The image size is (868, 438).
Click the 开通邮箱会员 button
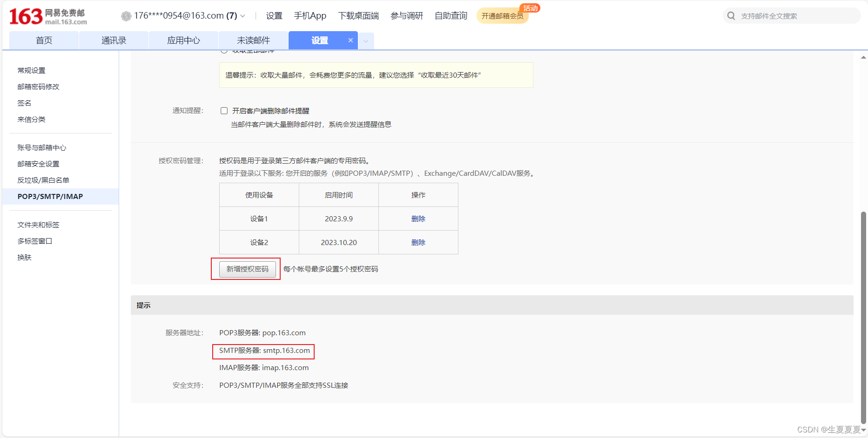pos(502,16)
